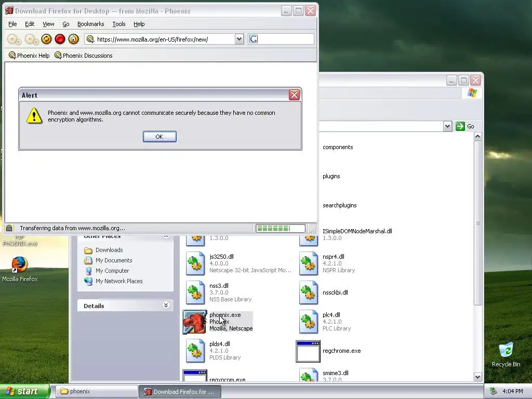Select the nssckbi.dll file icon
Image resolution: width=532 pixels, height=399 pixels.
pos(309,292)
